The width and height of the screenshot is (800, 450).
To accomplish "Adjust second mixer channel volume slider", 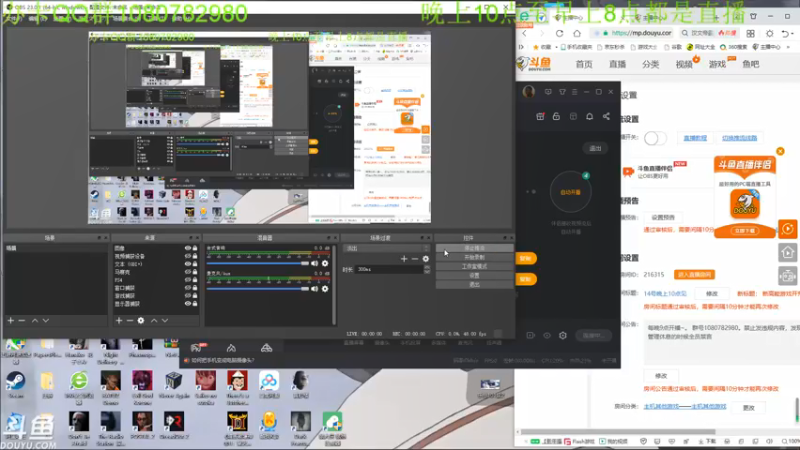I will (x=258, y=289).
